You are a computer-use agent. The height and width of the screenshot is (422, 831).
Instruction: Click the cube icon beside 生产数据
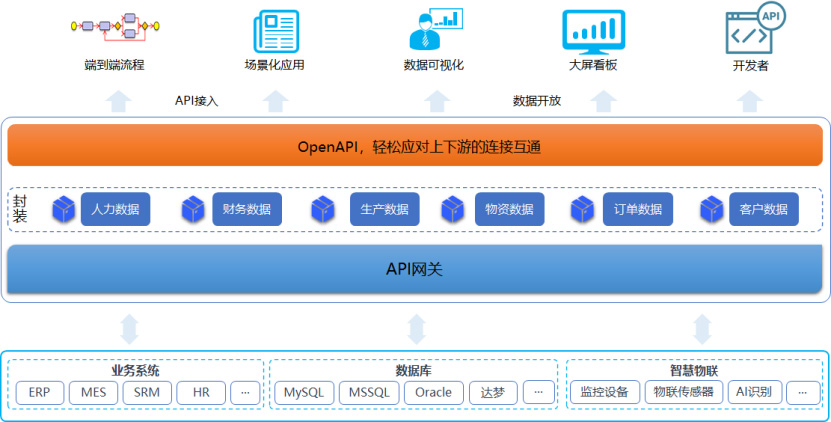(x=323, y=209)
